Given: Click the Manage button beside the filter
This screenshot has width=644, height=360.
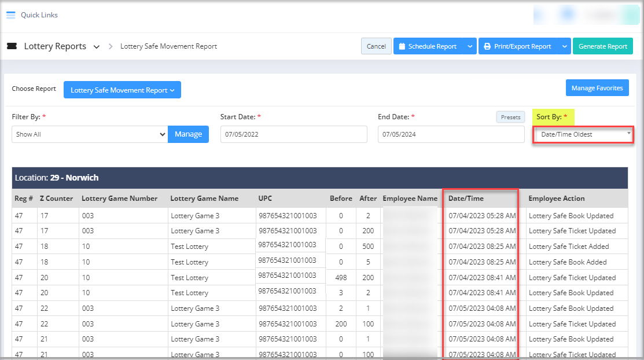Looking at the screenshot, I should [x=188, y=134].
